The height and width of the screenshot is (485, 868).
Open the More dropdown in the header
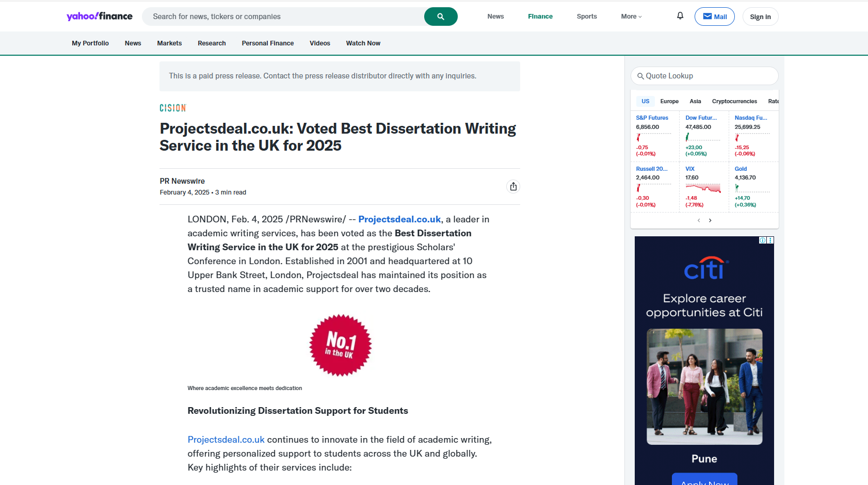(631, 16)
